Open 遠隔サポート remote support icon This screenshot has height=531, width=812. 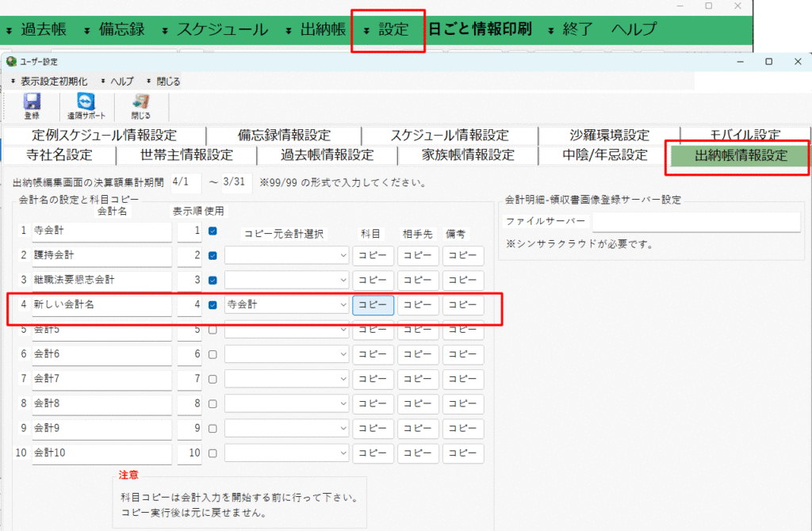click(x=85, y=105)
